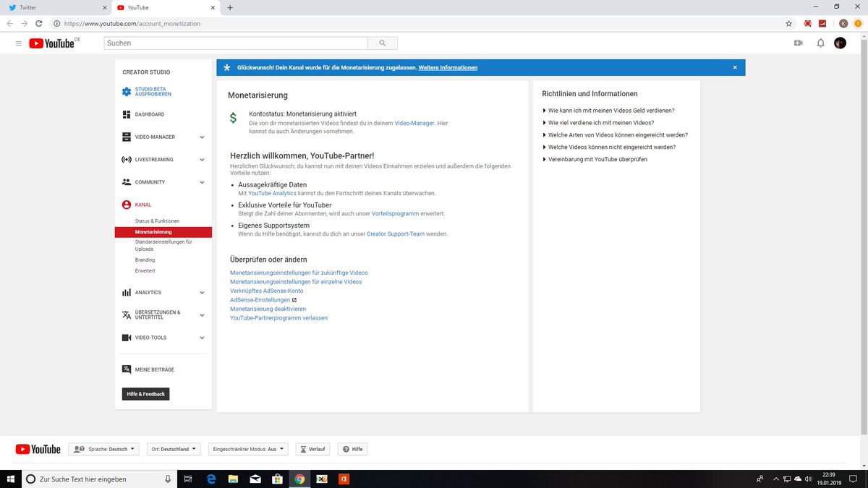Open Microsoft Edge from the taskbar

click(211, 479)
